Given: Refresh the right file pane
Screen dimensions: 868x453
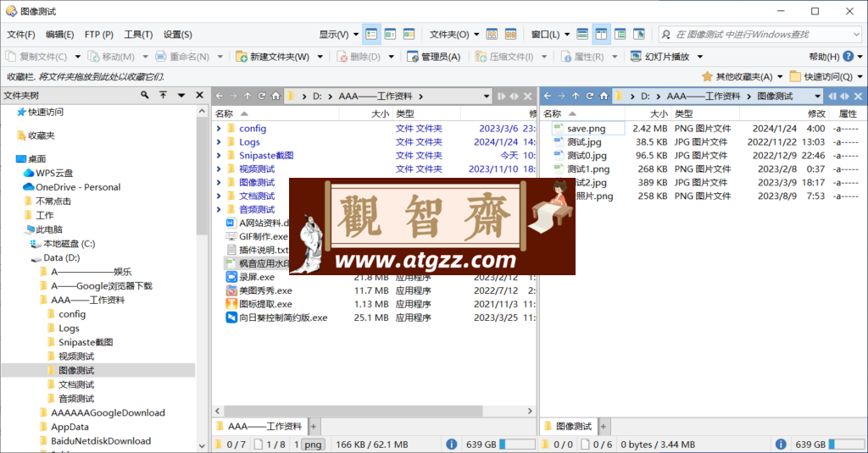Looking at the screenshot, I should pyautogui.click(x=590, y=97).
